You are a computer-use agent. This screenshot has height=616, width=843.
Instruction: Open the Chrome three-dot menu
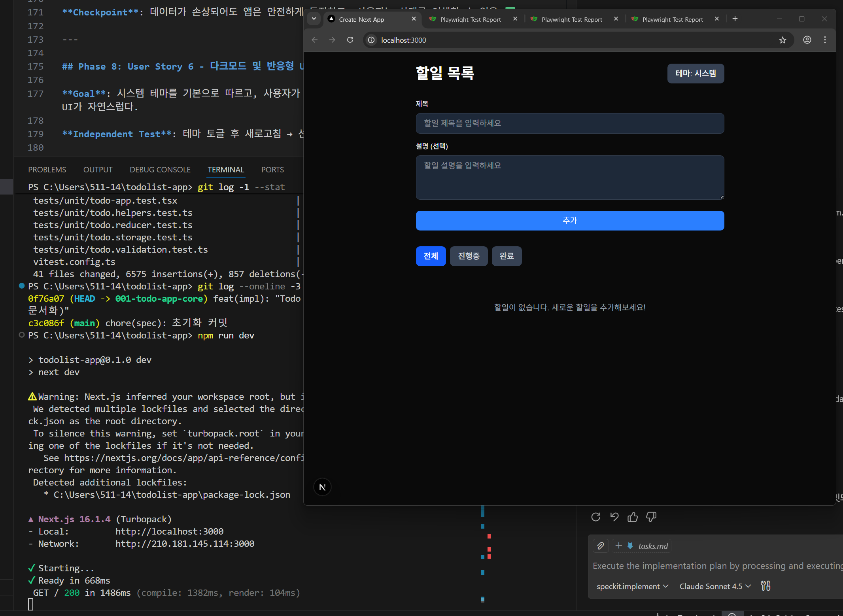(x=825, y=40)
